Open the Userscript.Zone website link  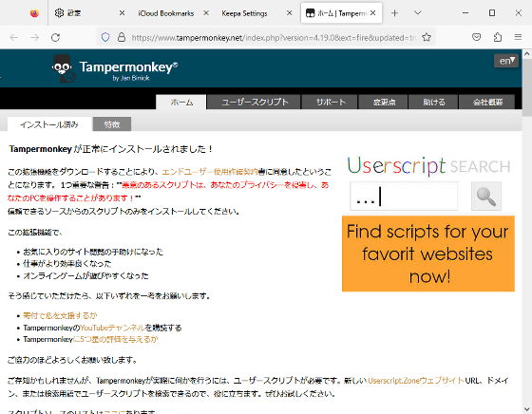click(416, 381)
